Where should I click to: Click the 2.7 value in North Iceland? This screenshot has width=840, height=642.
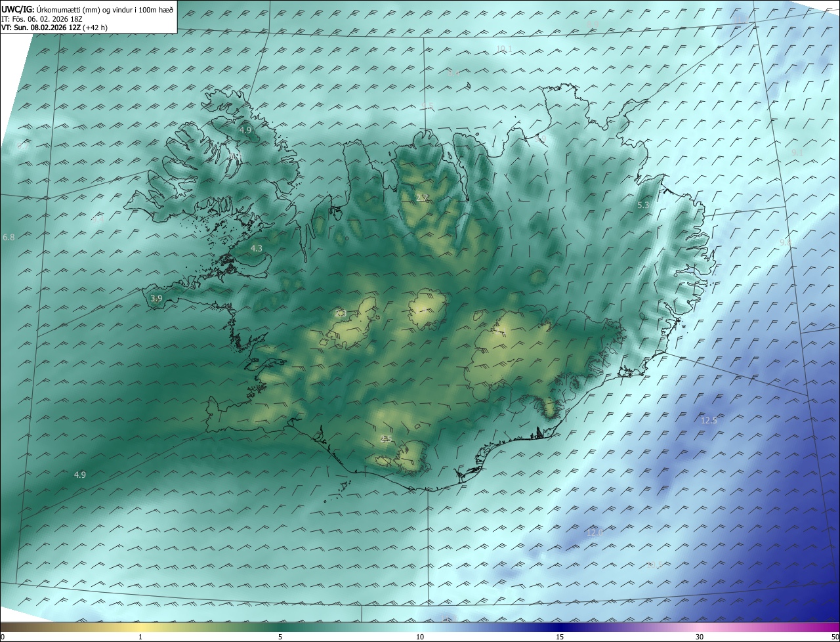[423, 197]
